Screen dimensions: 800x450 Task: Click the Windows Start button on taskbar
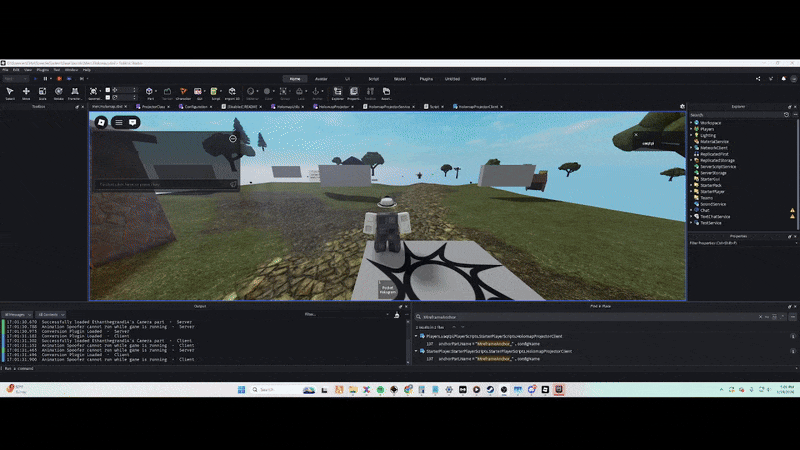pyautogui.click(x=240, y=388)
